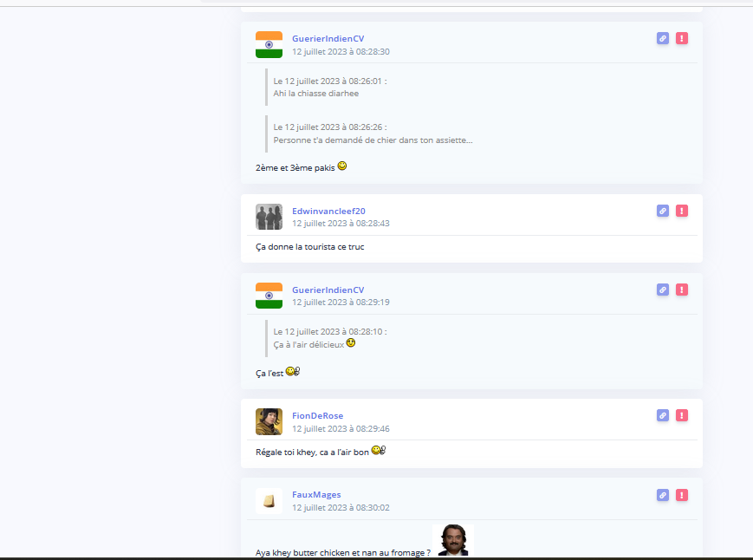Click the timestamp 12 juillet 2023 à 08:30:02

(341, 508)
